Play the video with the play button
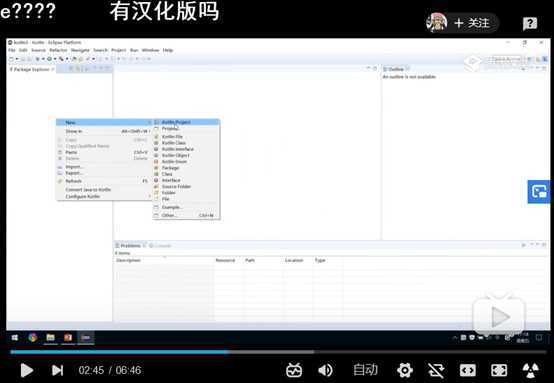Image resolution: width=554 pixels, height=383 pixels. (27, 370)
